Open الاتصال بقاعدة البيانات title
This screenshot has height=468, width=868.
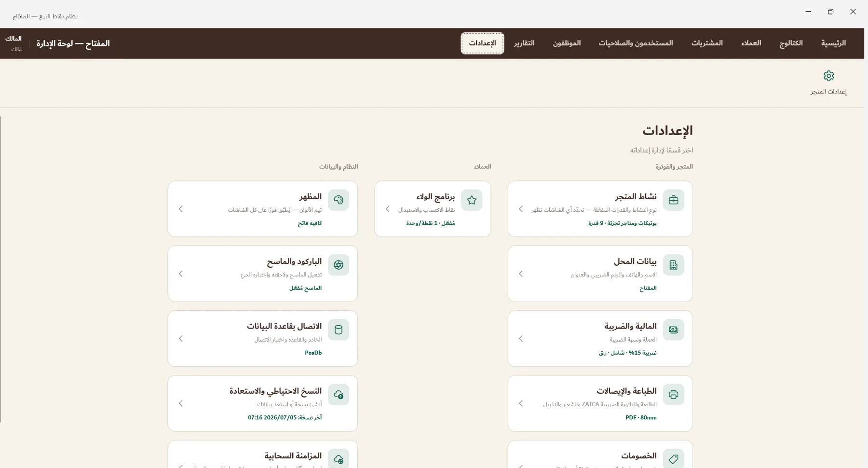pyautogui.click(x=284, y=326)
